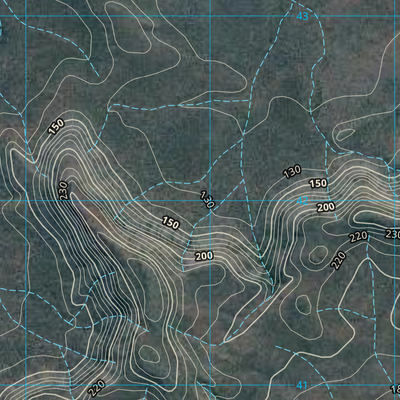Select the 220 contour label near grid line 41

pos(97,388)
